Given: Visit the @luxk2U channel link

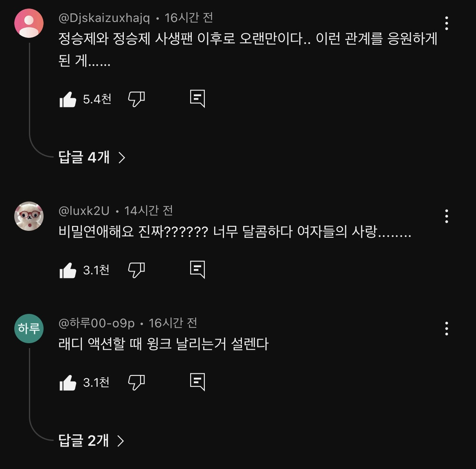Looking at the screenshot, I should 84,210.
